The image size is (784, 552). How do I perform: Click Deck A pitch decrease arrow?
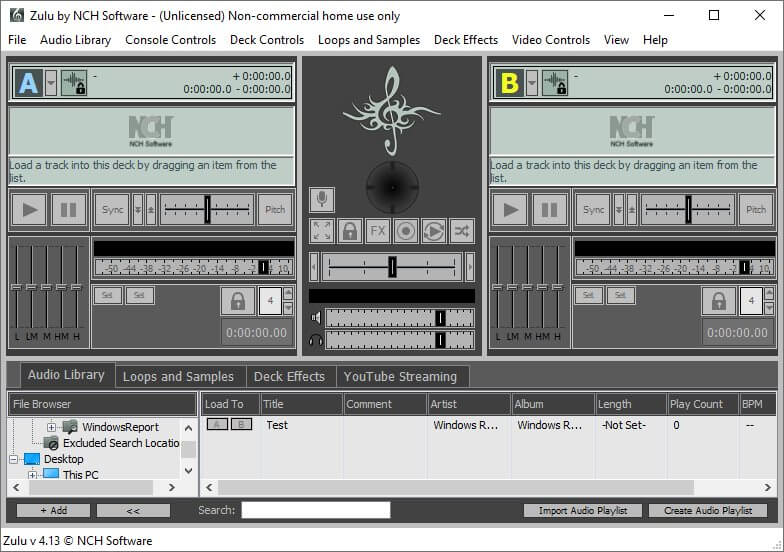(x=138, y=210)
